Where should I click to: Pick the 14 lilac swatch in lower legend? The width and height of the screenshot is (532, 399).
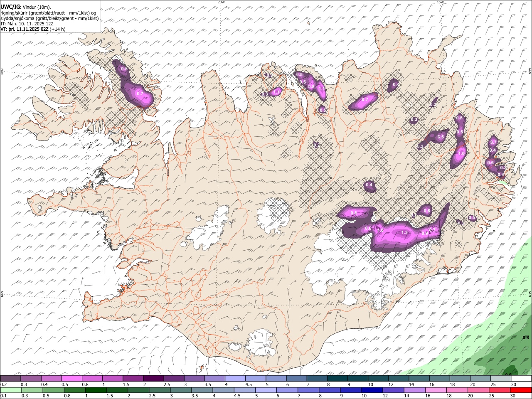point(414,390)
